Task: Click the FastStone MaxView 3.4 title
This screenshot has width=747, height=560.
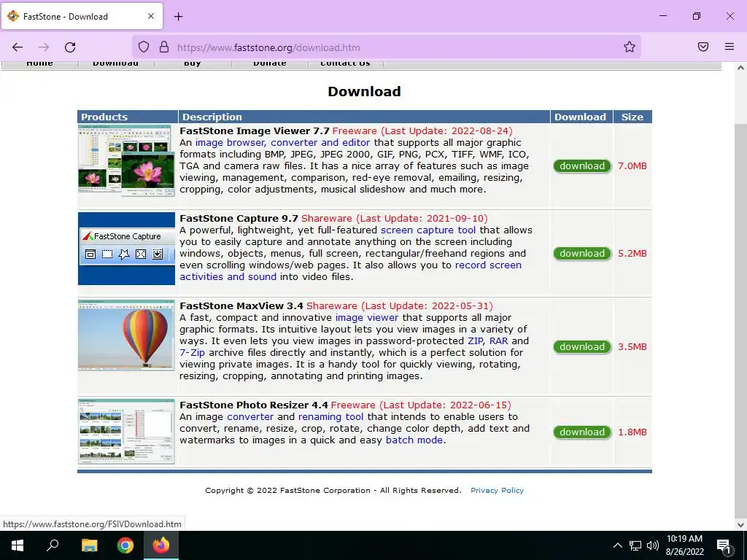Action: [241, 306]
